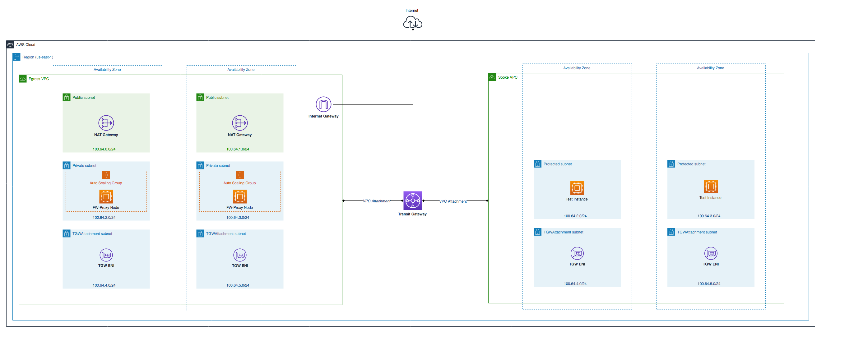Click TGW ENI icon in Egress 100.64.5.0/24 subnet
The height and width of the screenshot is (364, 868).
coord(239,255)
